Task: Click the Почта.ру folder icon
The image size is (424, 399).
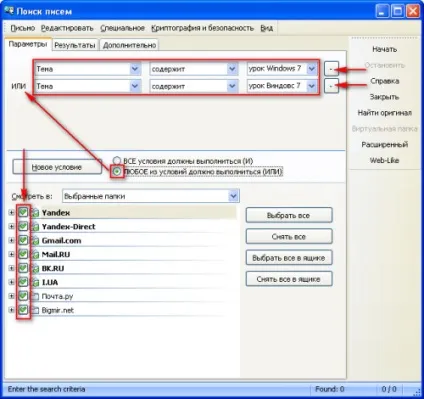Action: (x=35, y=296)
